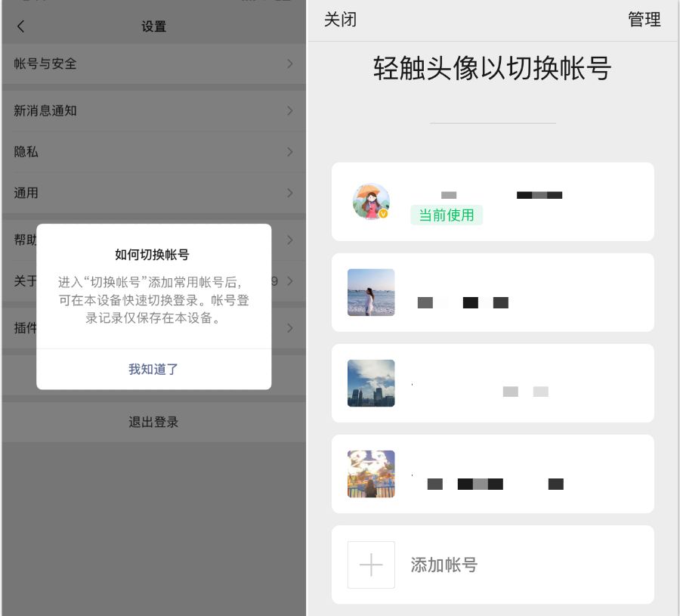Tap 关闭 to close the account switcher
The width and height of the screenshot is (680, 616).
(x=341, y=20)
